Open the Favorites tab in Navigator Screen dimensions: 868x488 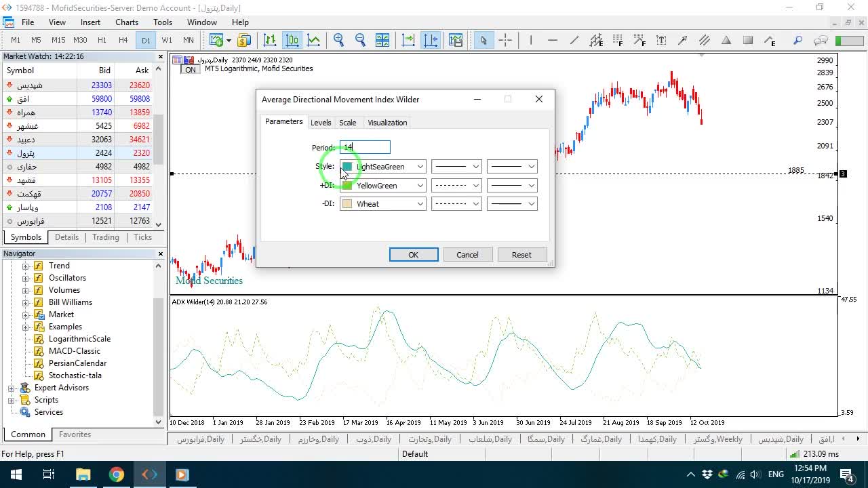pos(75,434)
